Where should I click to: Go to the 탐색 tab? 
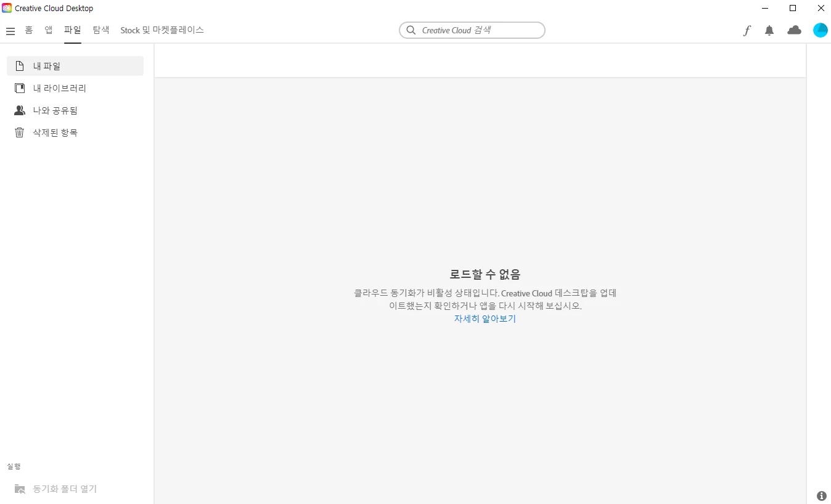click(x=101, y=30)
